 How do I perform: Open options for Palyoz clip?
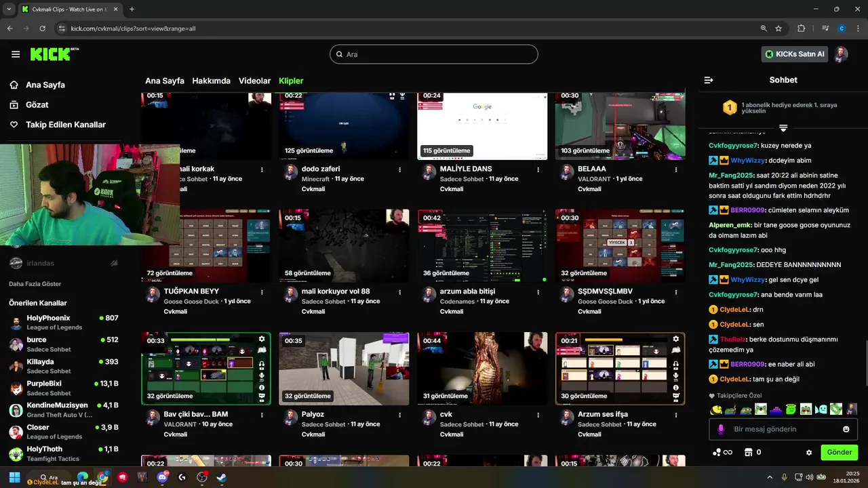(400, 415)
